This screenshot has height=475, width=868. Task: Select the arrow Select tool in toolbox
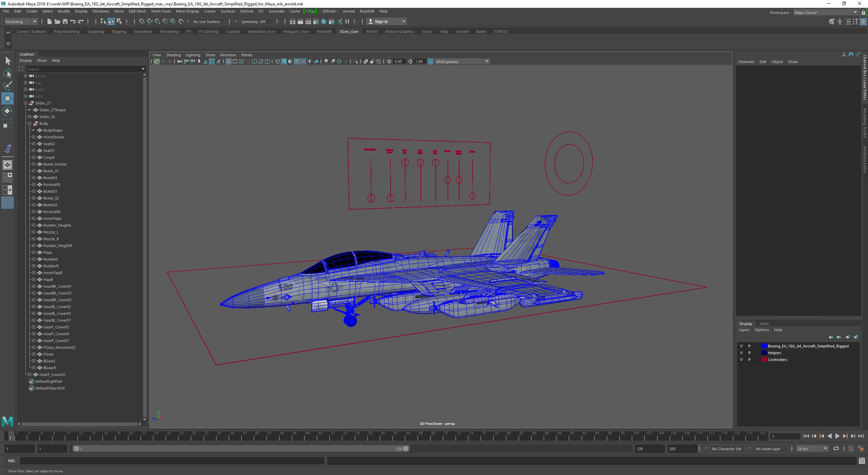[x=7, y=61]
